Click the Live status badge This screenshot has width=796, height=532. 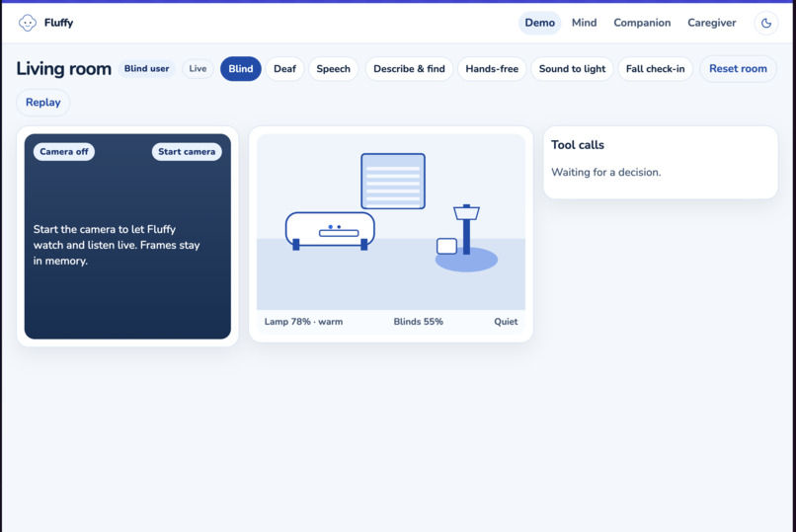click(198, 69)
